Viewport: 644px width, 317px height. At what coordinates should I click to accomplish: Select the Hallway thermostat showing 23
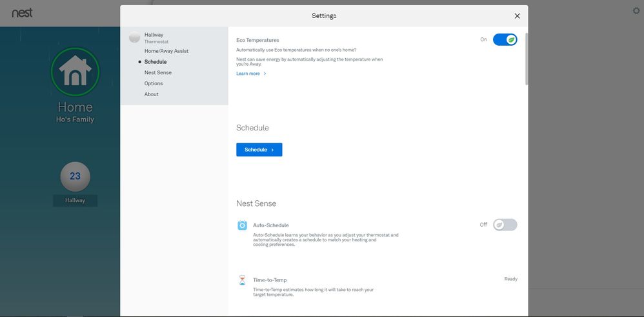[x=75, y=176]
